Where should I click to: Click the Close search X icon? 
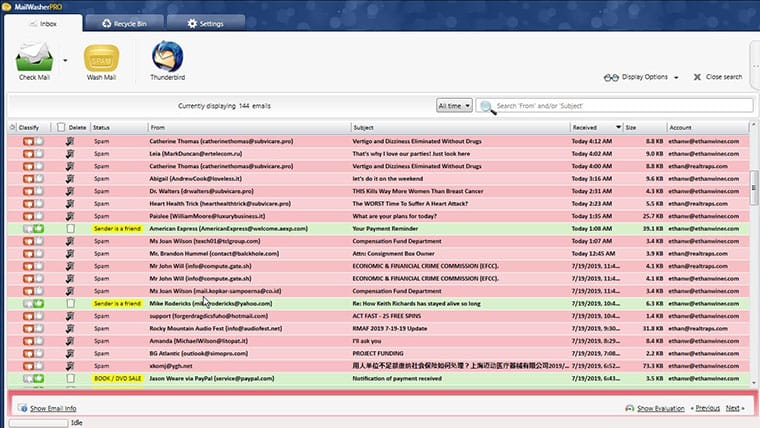696,77
